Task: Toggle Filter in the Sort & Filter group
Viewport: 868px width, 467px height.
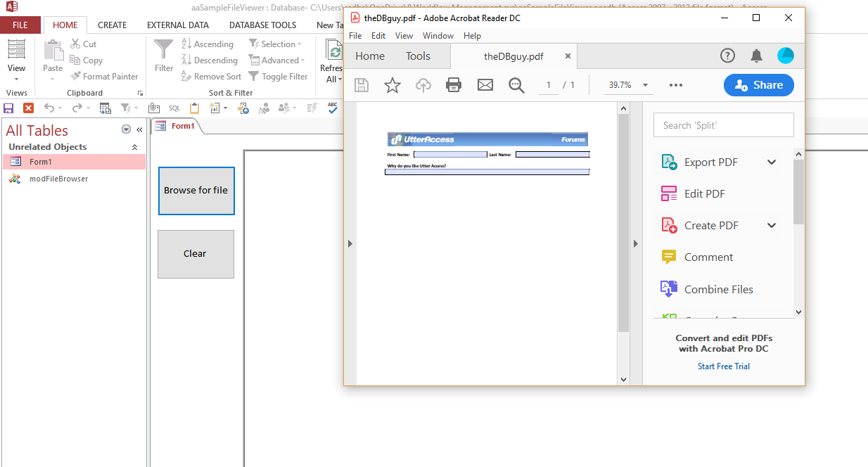Action: pyautogui.click(x=278, y=76)
